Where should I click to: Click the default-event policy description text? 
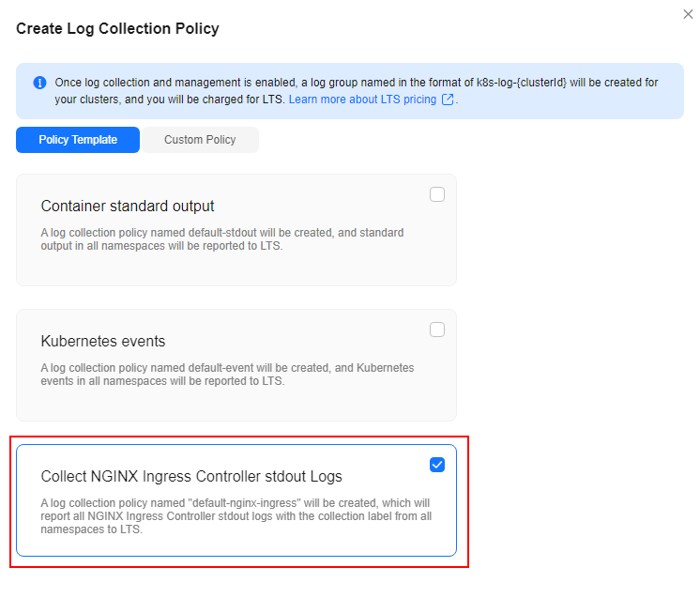(227, 375)
